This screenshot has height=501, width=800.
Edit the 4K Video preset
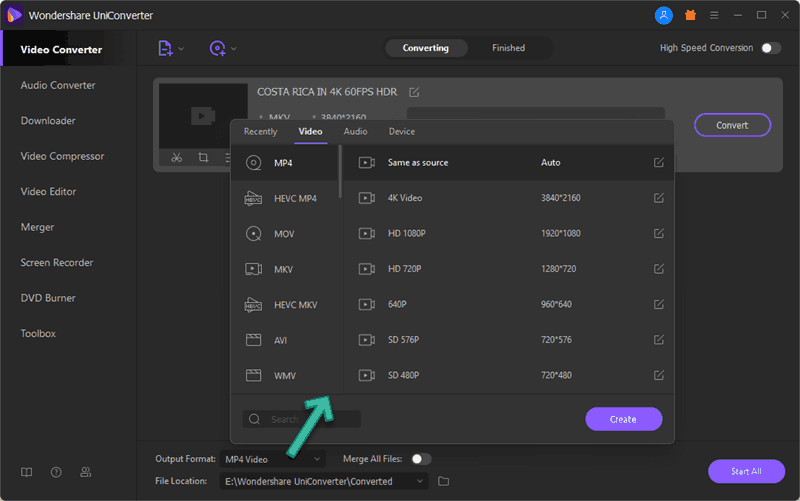click(659, 198)
